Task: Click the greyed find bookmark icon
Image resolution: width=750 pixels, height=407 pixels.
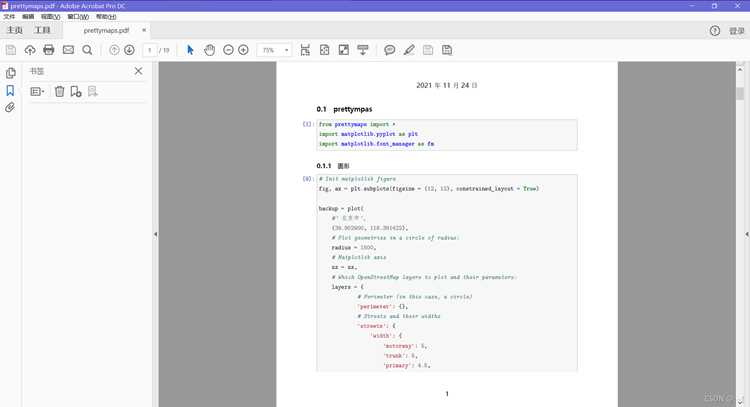Action: pyautogui.click(x=92, y=91)
